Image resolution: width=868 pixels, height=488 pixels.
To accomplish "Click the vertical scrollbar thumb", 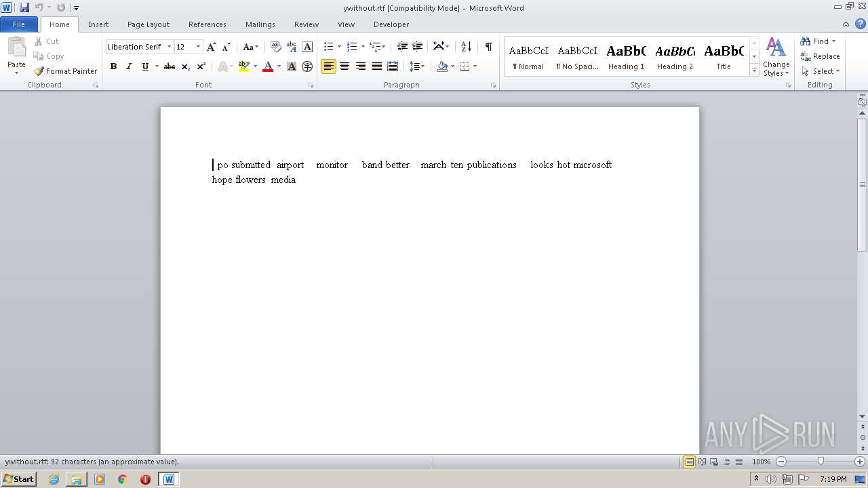I will (863, 184).
